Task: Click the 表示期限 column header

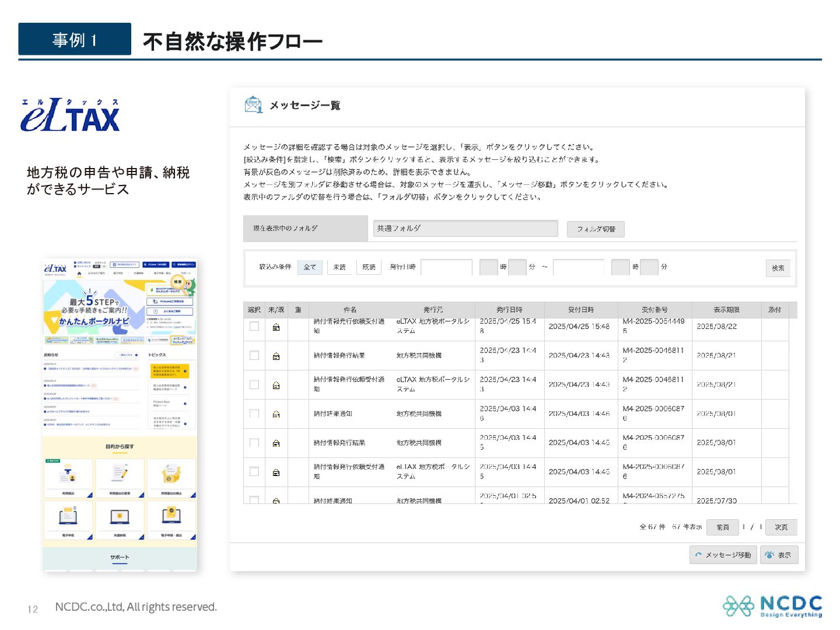Action: tap(726, 310)
